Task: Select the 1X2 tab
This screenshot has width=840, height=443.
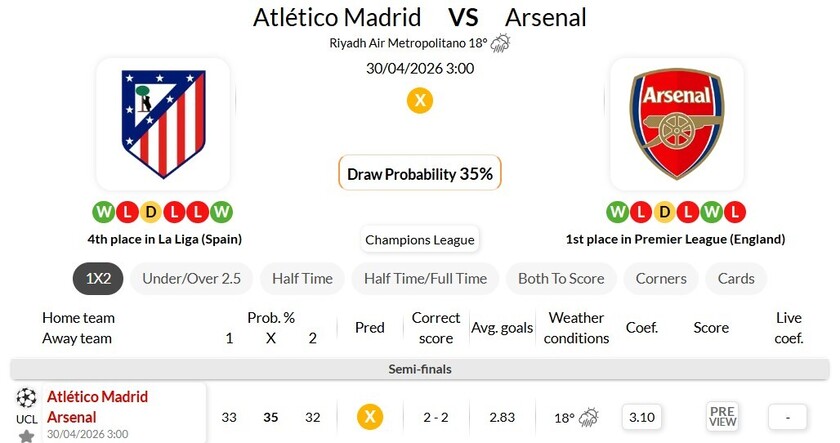Action: [x=98, y=279]
